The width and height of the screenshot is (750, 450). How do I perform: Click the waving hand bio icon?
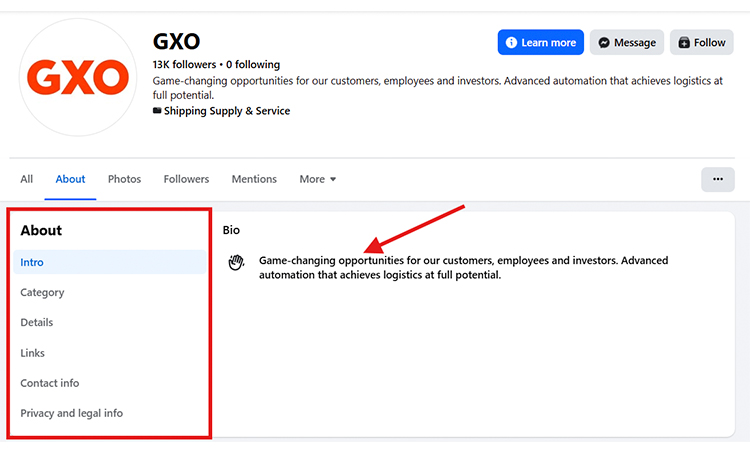pos(236,262)
